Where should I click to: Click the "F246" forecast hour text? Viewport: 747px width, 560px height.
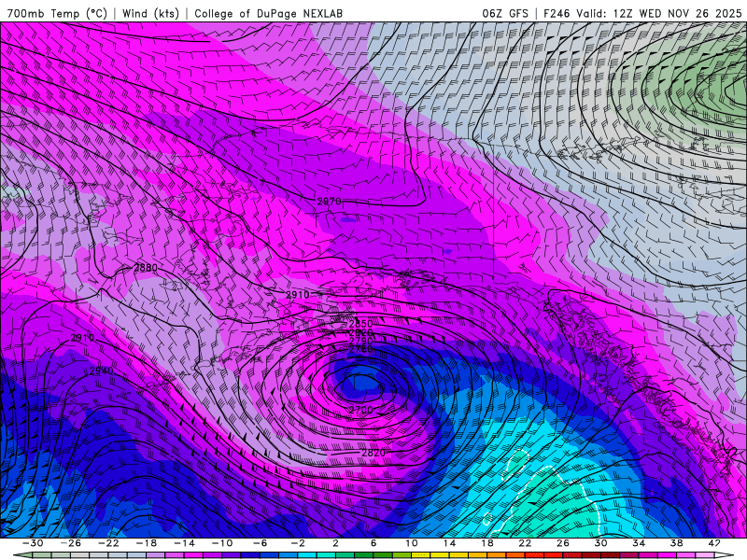pos(557,13)
